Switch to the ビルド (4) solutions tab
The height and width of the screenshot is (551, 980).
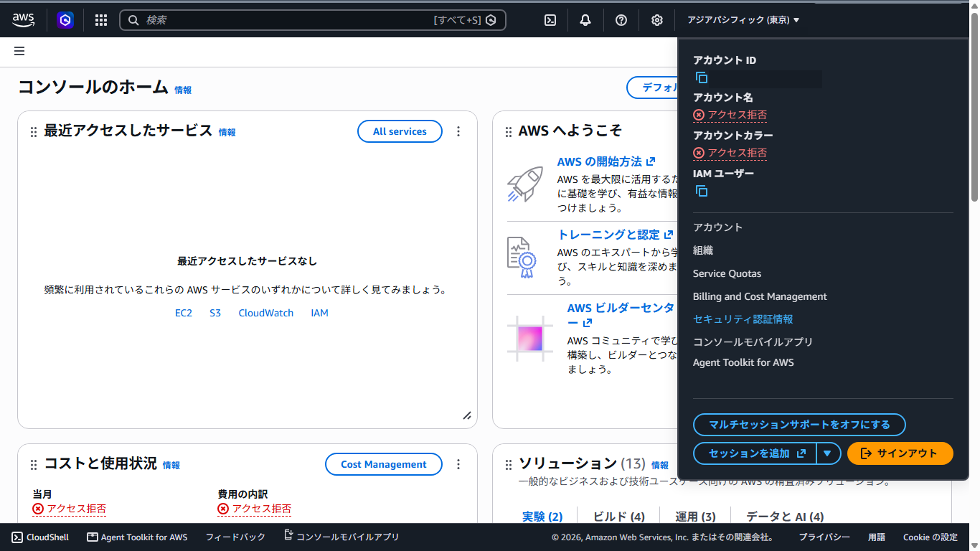click(618, 517)
